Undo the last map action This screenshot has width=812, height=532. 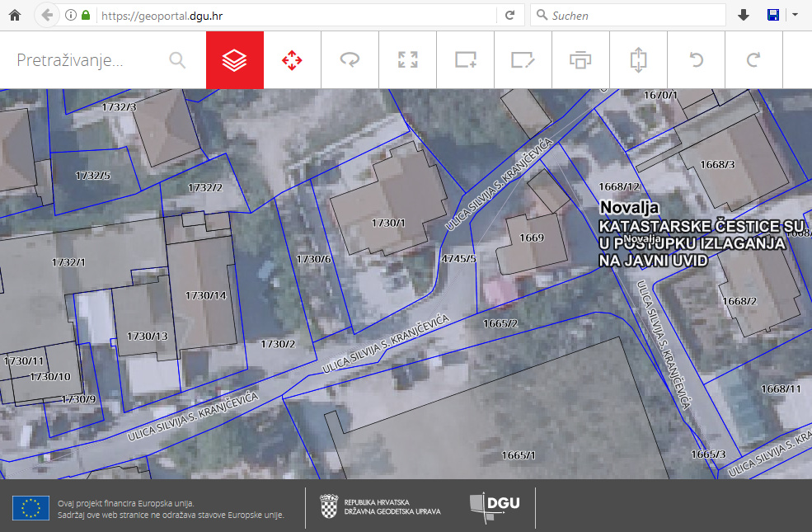coord(697,60)
